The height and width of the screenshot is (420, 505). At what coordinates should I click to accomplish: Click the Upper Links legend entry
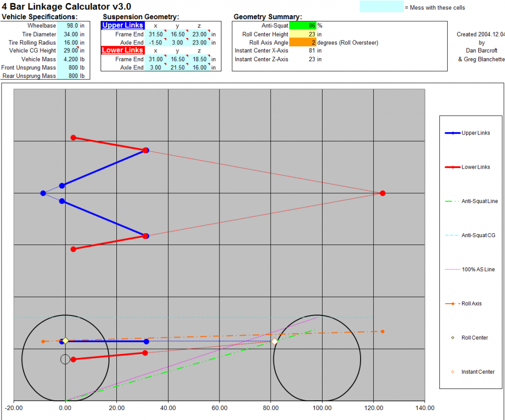[x=468, y=133]
